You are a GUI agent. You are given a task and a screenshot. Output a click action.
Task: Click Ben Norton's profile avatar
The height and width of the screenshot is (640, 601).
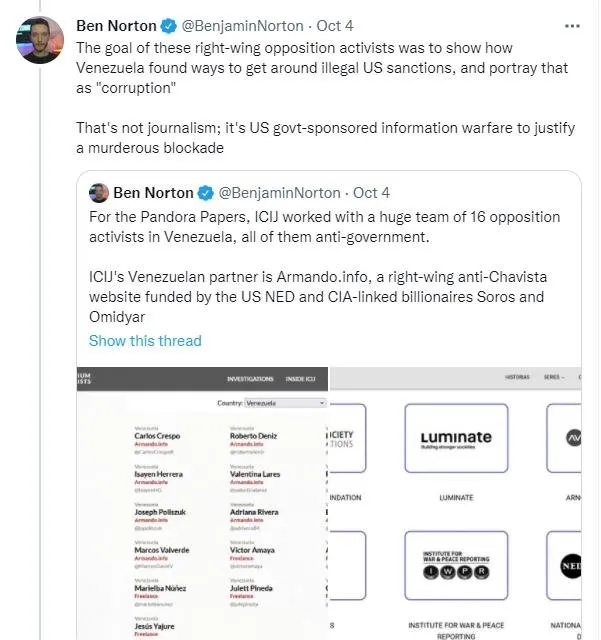point(40,40)
